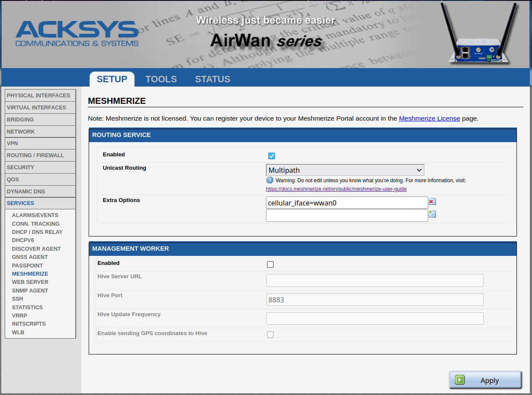Toggle sending GPS coordinates to Hive checkbox
The image size is (532, 395).
[x=270, y=335]
